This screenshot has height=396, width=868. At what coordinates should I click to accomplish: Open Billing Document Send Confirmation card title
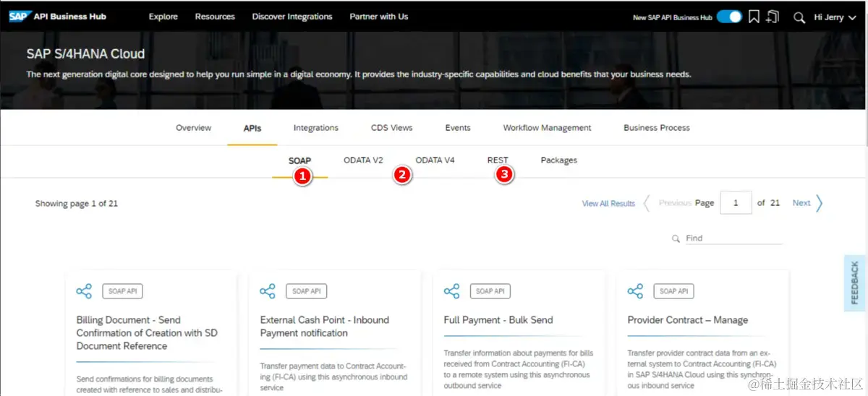click(x=147, y=333)
